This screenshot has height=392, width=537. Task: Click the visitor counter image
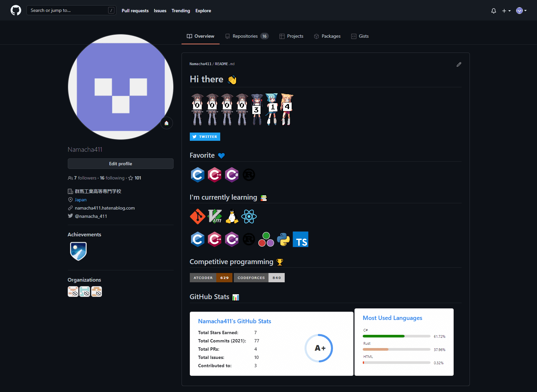[242, 109]
